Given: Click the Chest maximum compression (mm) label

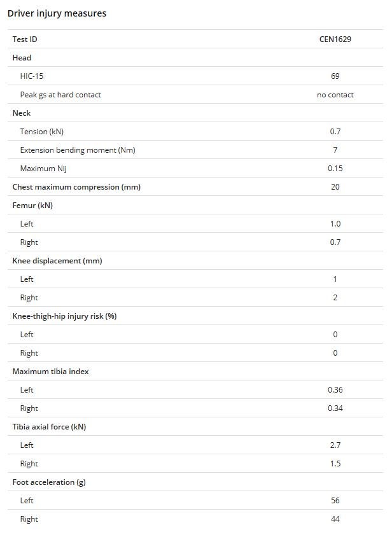Looking at the screenshot, I should click(76, 187).
